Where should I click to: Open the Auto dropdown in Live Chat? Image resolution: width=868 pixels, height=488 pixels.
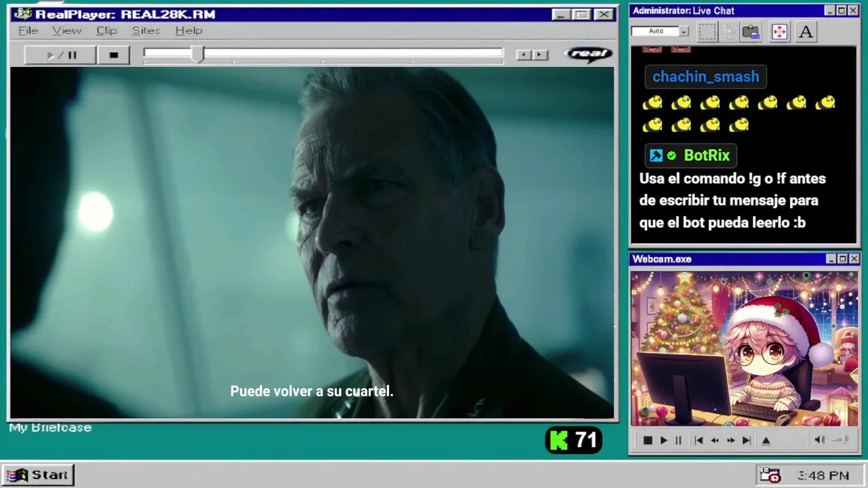point(684,31)
